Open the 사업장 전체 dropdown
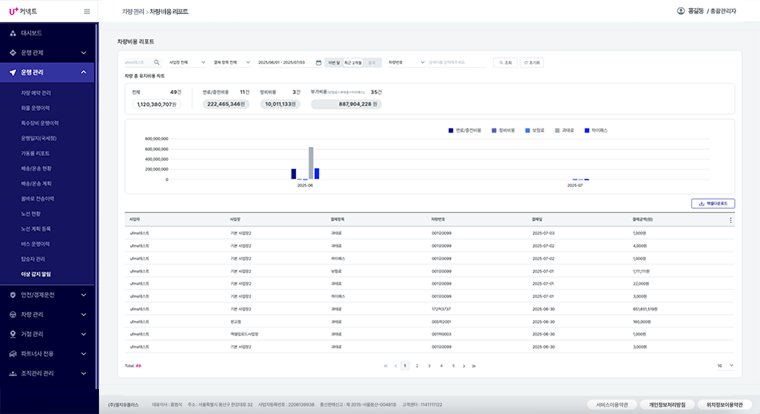Screen dimensions: 760x414 coord(187,63)
